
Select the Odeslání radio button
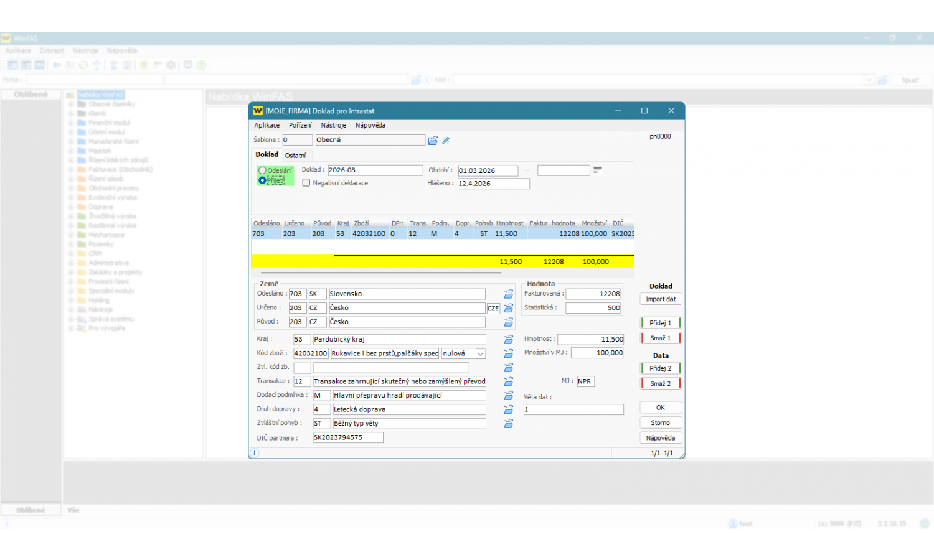[263, 170]
